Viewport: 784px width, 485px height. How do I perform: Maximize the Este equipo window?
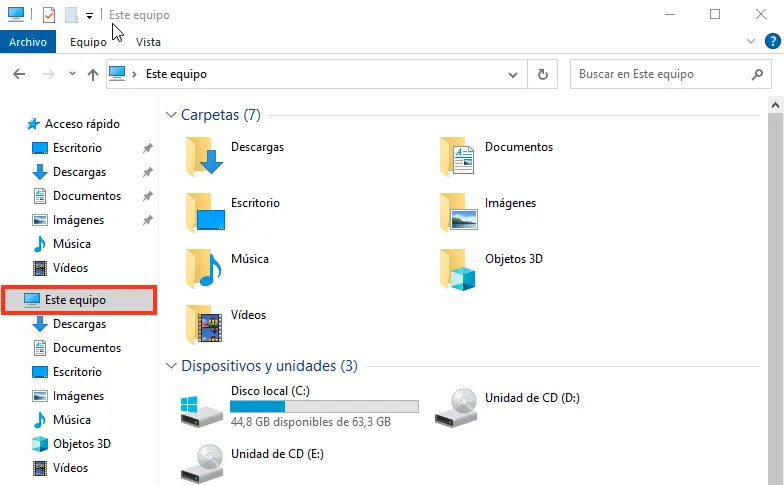(715, 14)
